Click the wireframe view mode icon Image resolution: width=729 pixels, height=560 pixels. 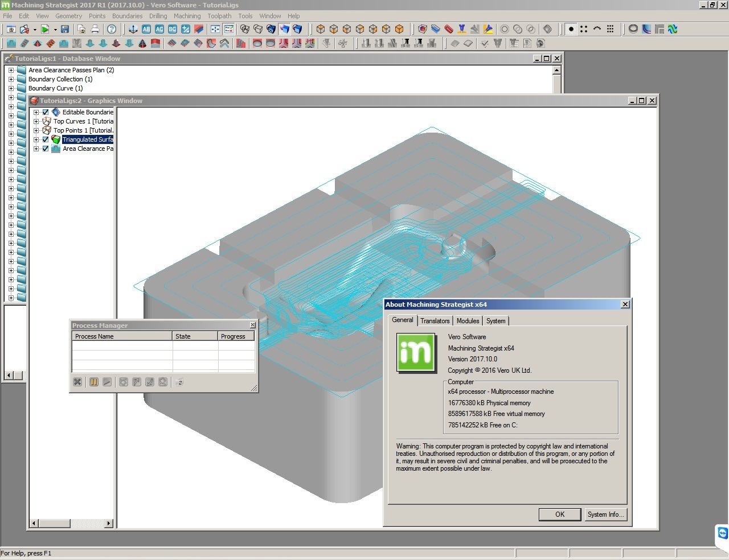pyautogui.click(x=245, y=29)
